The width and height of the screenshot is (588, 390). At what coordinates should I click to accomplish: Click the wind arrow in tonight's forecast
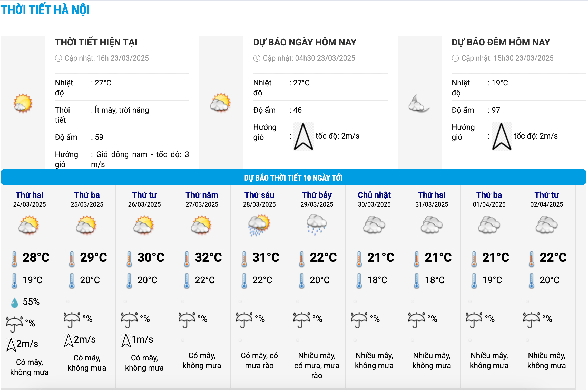[x=502, y=136]
